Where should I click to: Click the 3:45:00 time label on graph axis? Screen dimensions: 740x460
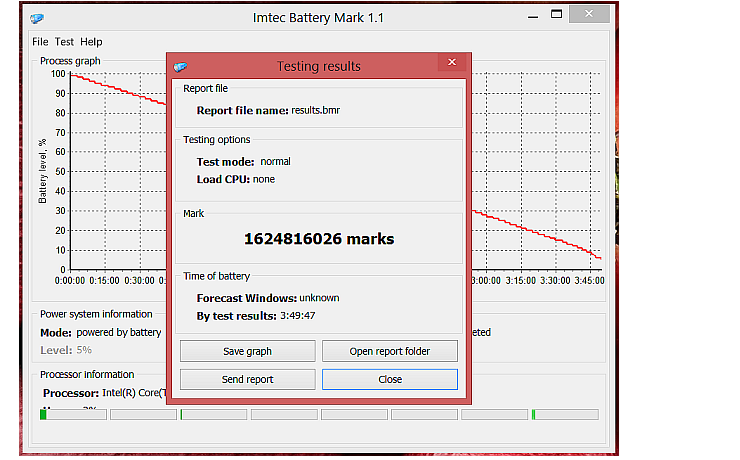click(589, 281)
